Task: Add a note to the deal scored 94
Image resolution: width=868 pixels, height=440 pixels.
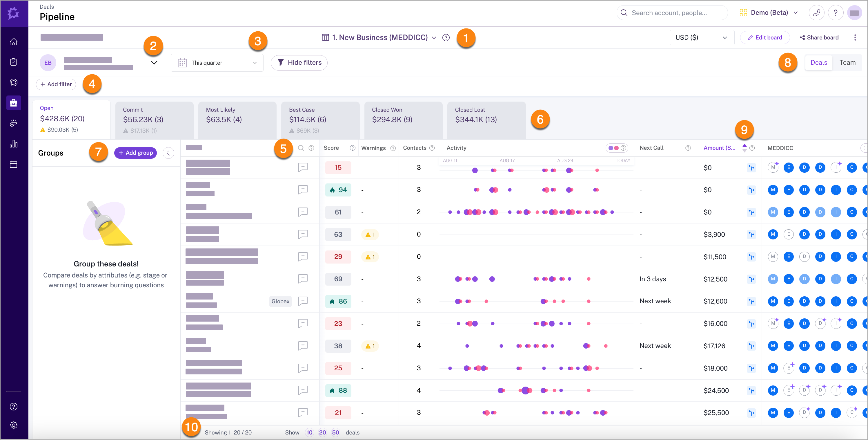Action: coord(303,190)
